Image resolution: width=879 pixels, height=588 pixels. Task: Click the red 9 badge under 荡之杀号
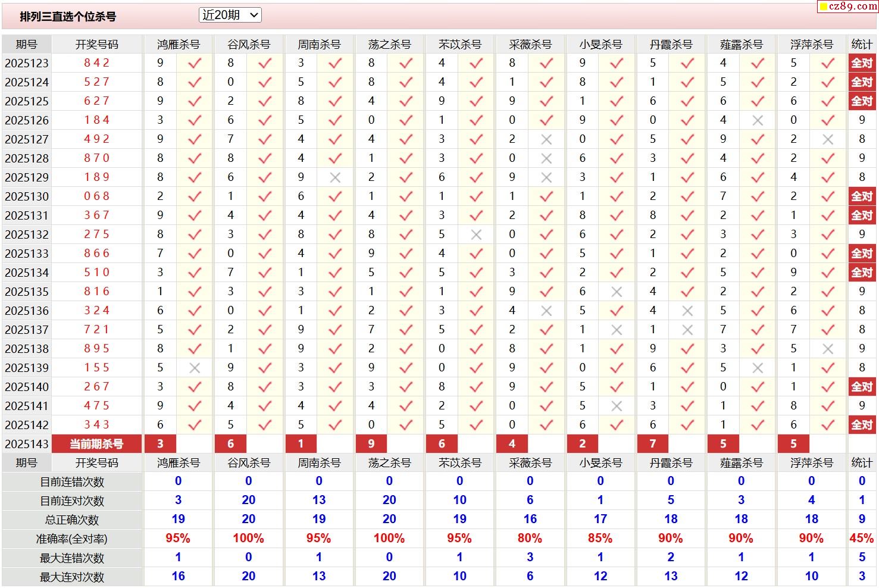371,443
